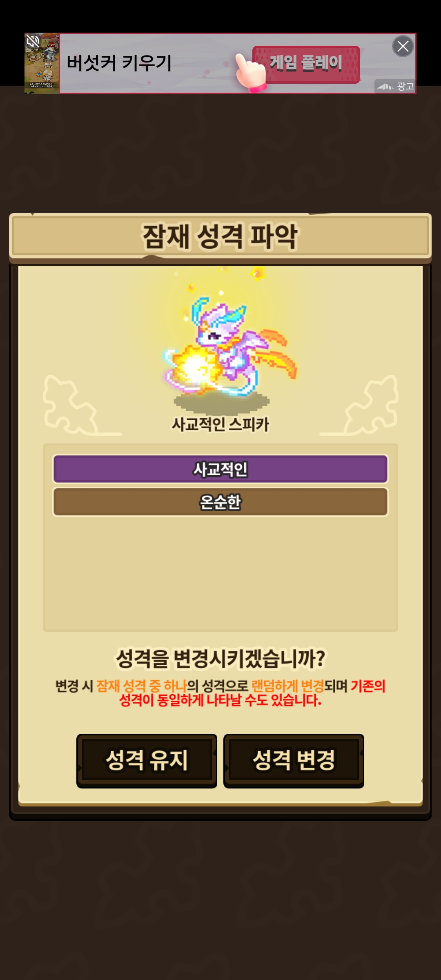Tap the empty area of personality list
The width and height of the screenshot is (441, 980).
[x=220, y=574]
